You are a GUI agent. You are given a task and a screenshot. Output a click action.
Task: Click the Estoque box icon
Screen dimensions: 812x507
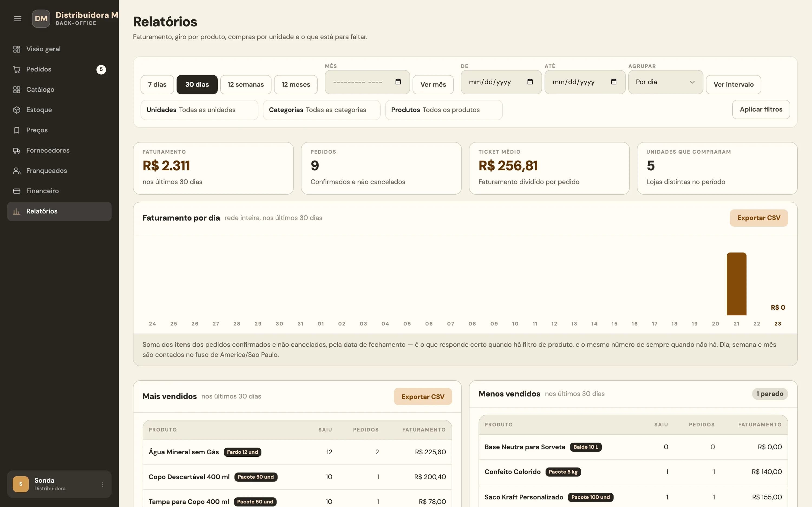[x=17, y=110]
